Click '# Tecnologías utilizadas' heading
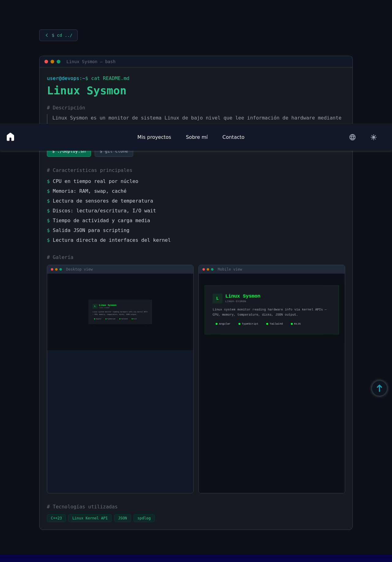 tap(82, 507)
